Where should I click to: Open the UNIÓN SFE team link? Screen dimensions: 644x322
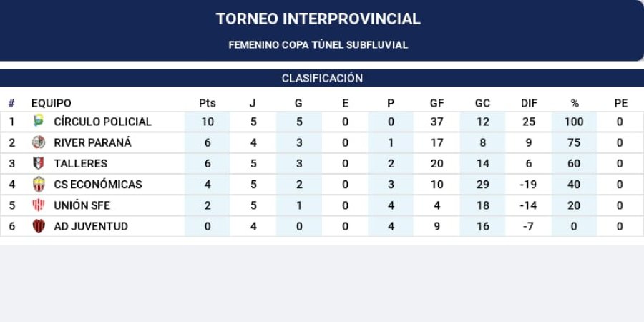pyautogui.click(x=82, y=205)
